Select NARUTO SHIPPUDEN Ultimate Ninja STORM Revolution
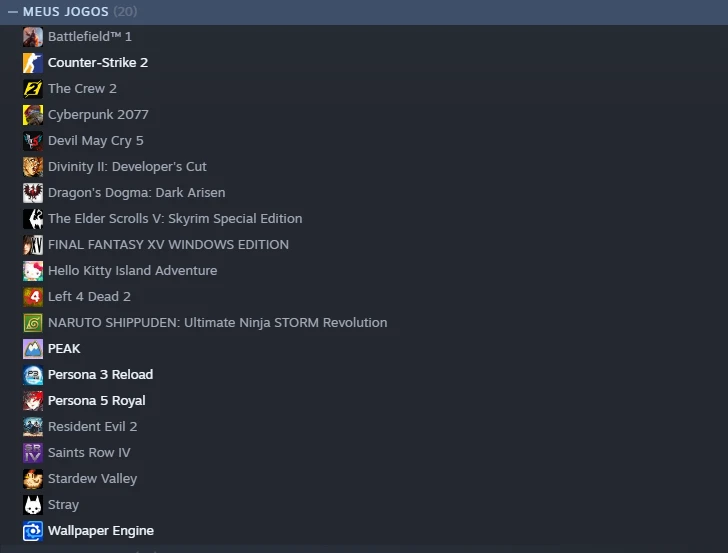 point(217,323)
